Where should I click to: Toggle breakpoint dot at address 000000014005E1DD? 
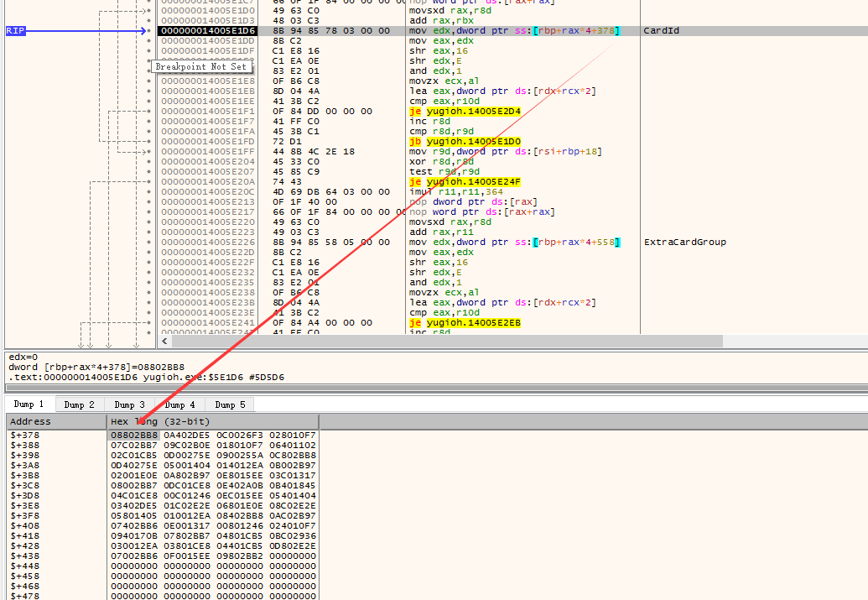click(149, 41)
